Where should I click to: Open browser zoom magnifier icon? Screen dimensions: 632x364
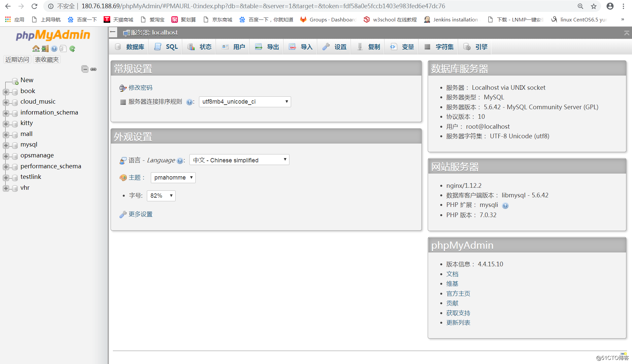click(x=581, y=6)
